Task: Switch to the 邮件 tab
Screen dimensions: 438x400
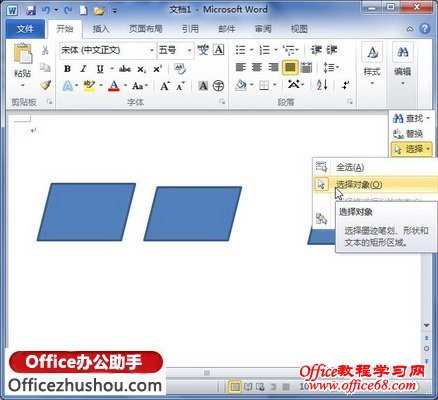Action: [227, 29]
